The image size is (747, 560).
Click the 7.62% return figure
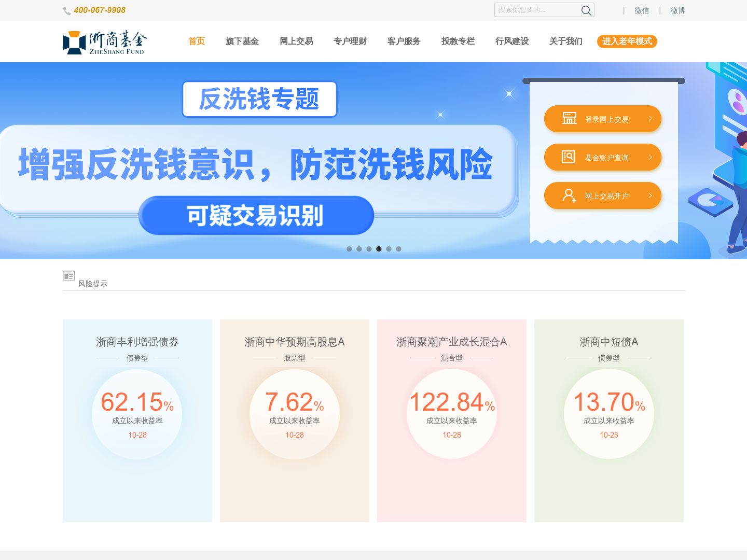(295, 402)
